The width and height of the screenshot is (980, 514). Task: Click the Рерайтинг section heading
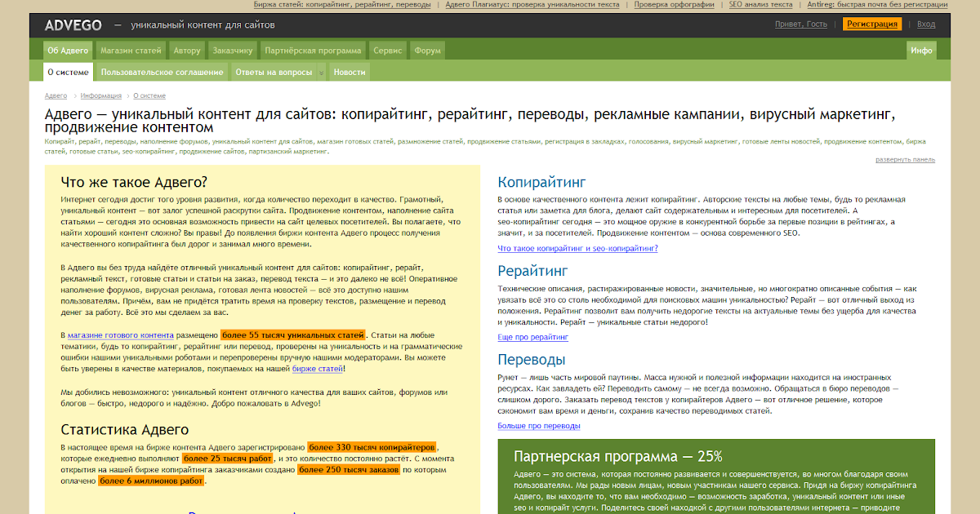(x=532, y=271)
